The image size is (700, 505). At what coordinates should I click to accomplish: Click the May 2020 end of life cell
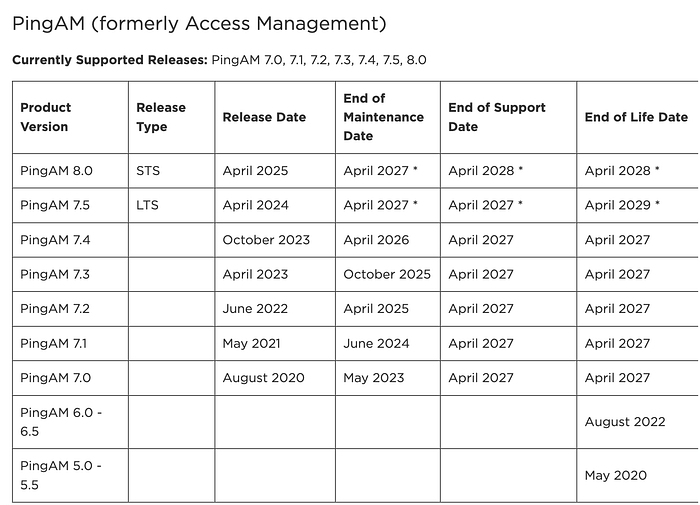tap(615, 476)
